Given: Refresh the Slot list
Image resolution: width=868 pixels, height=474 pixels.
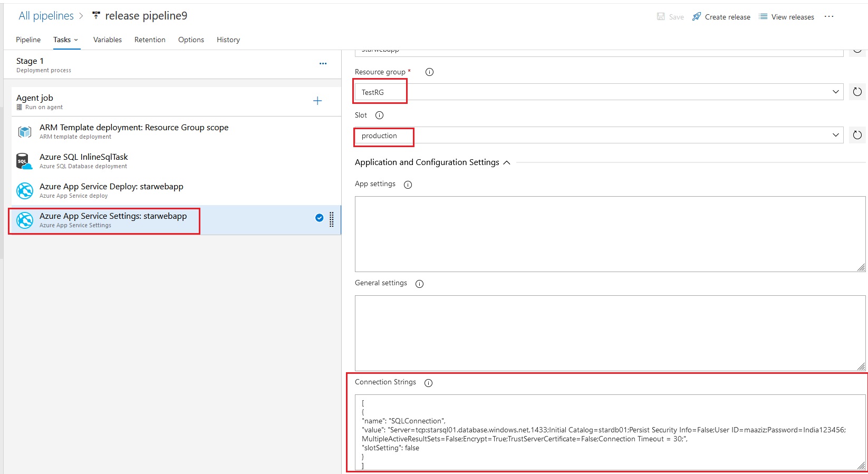Looking at the screenshot, I should pyautogui.click(x=857, y=135).
